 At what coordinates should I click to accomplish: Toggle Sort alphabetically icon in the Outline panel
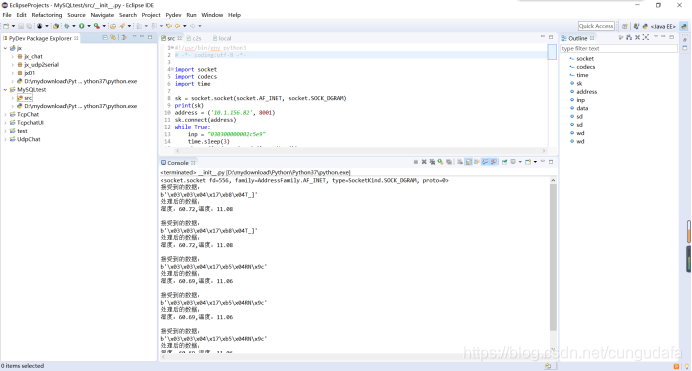(x=628, y=37)
